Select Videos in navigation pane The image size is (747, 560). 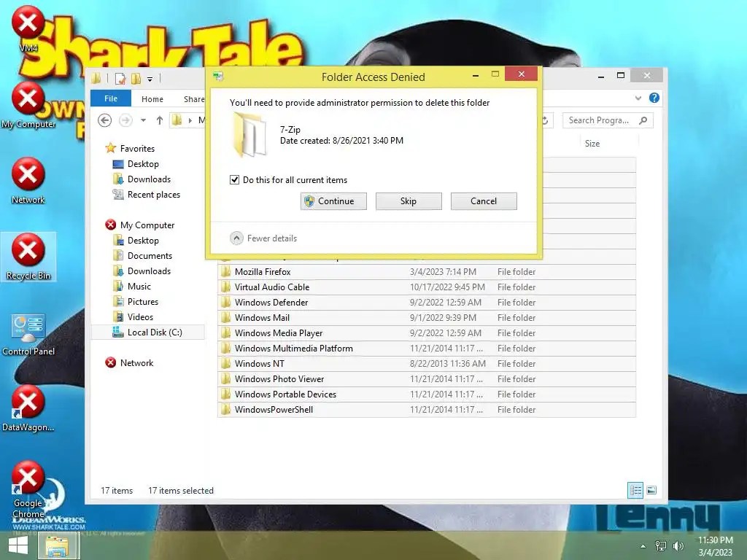[140, 316]
